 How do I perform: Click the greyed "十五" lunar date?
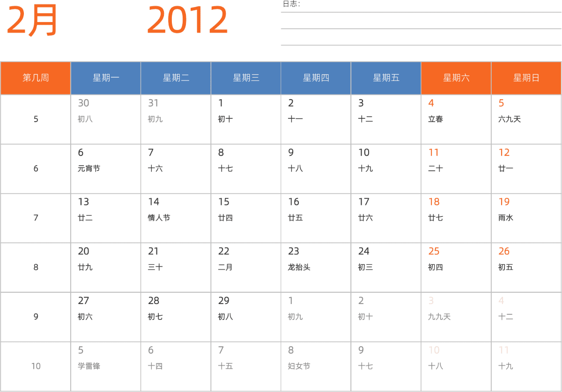(225, 366)
